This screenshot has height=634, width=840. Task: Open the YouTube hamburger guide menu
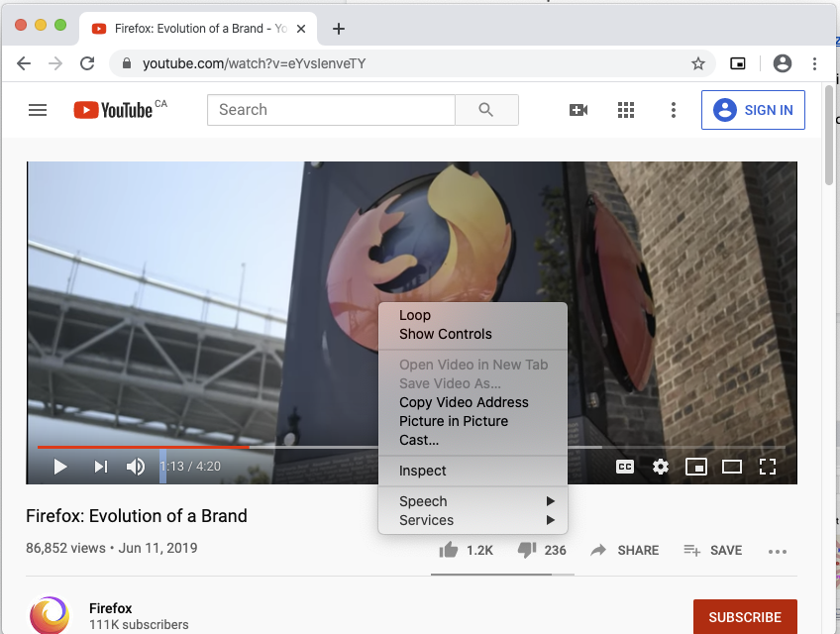(x=38, y=110)
